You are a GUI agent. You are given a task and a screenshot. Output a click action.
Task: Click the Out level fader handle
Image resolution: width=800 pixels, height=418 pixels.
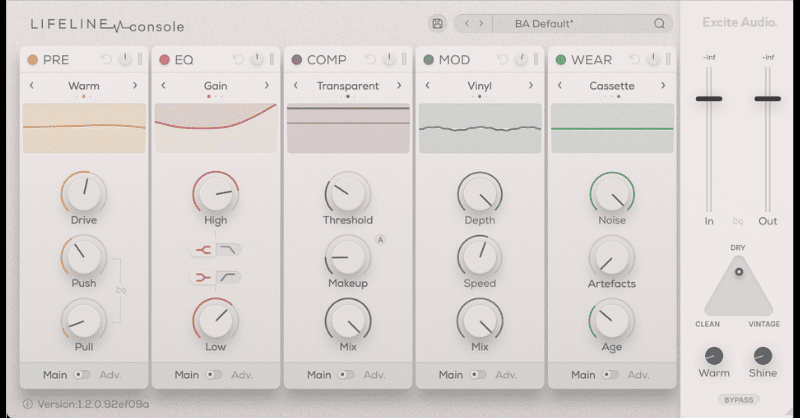pos(767,99)
